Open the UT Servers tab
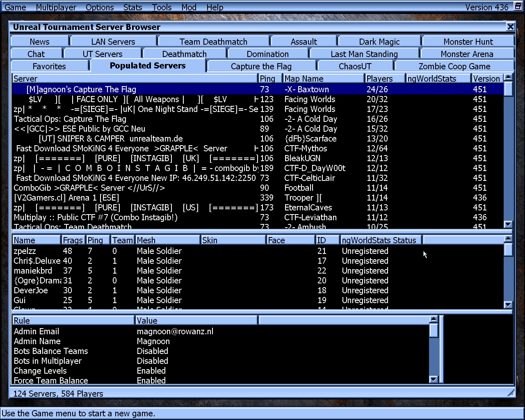The width and height of the screenshot is (525, 420). click(x=103, y=54)
